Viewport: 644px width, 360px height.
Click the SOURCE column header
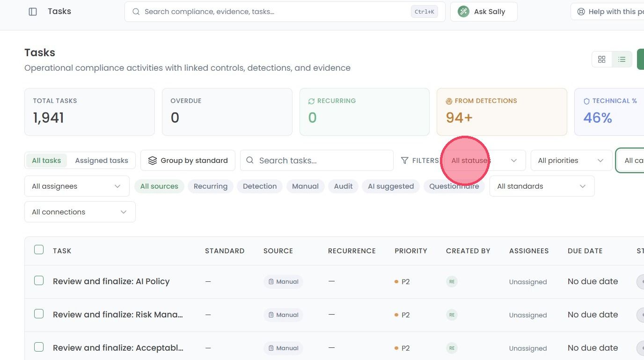point(278,251)
